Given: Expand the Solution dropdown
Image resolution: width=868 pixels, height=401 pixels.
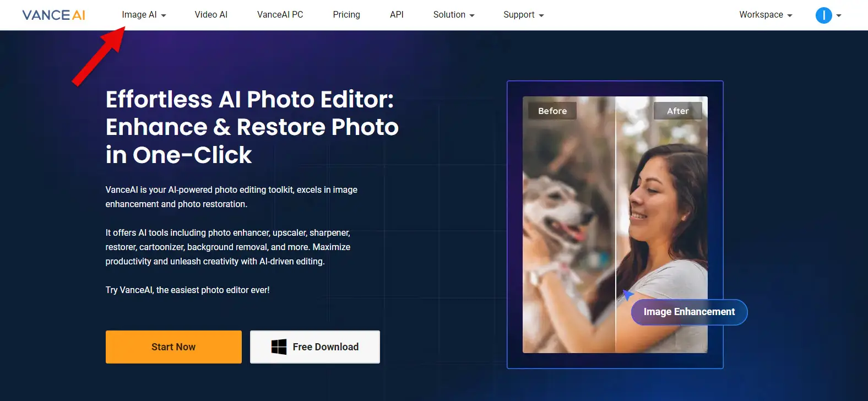Looking at the screenshot, I should [454, 15].
